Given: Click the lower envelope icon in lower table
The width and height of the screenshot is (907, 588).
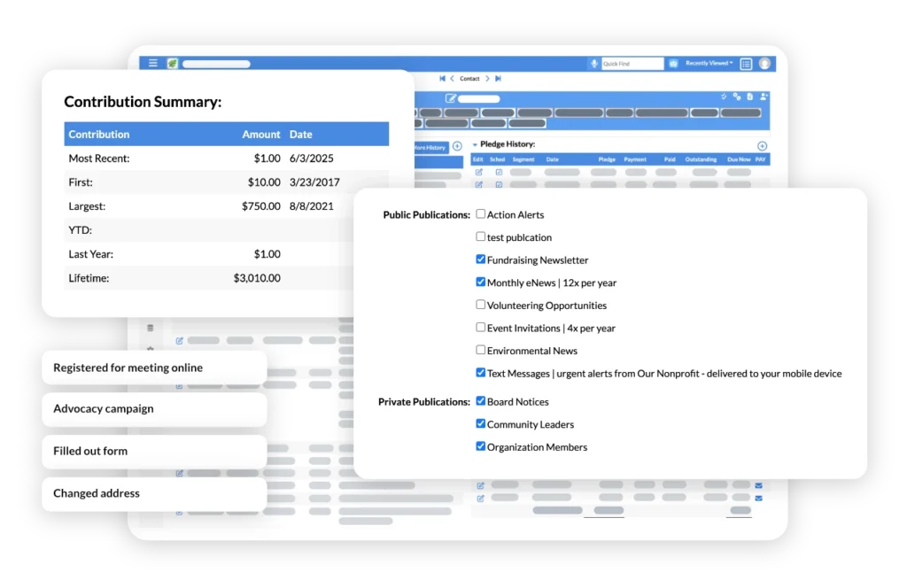Looking at the screenshot, I should click(758, 498).
